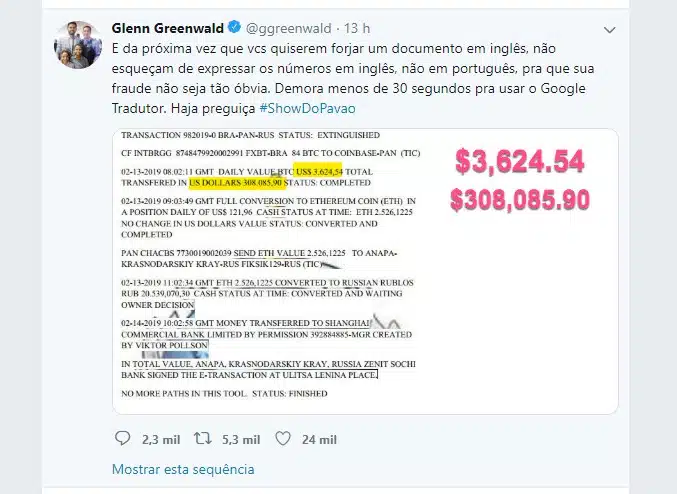Open the 13 h timestamp link

click(x=357, y=28)
